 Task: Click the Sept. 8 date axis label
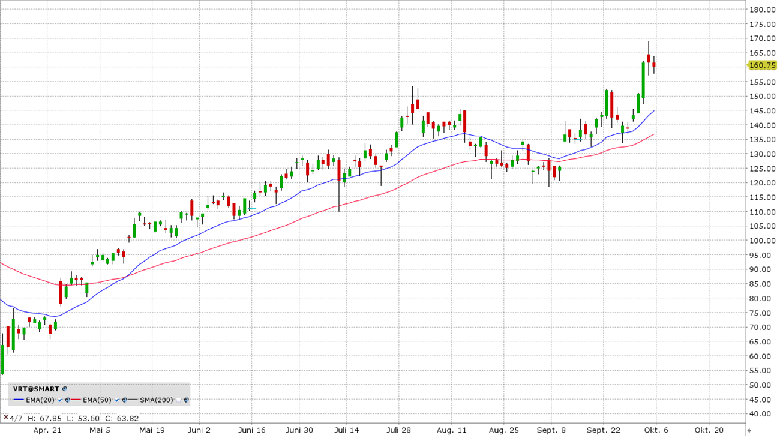click(551, 431)
